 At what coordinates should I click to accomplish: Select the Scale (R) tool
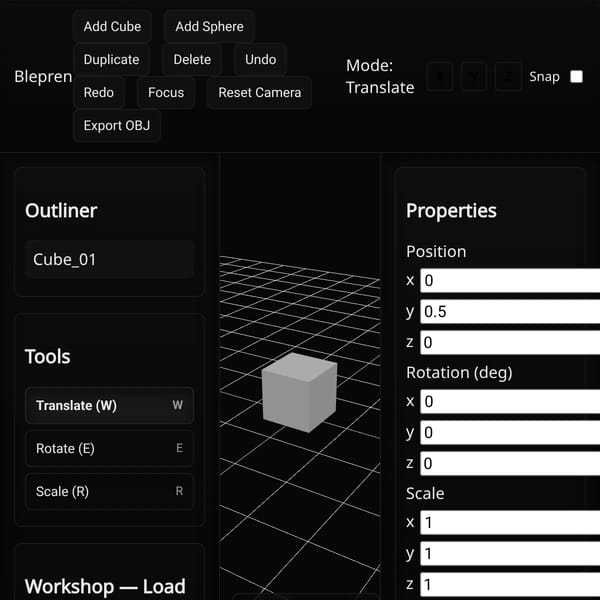click(109, 491)
